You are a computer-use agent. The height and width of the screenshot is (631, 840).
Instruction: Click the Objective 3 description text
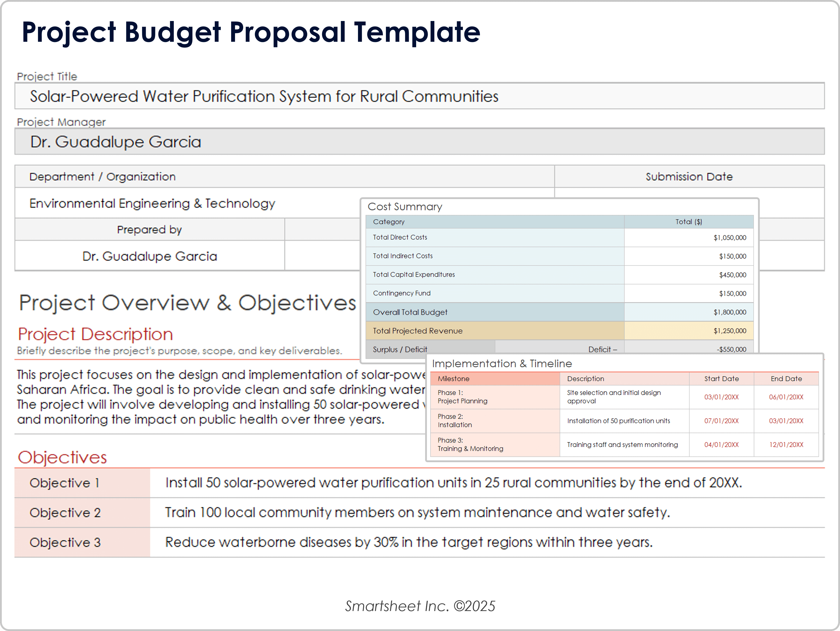click(x=409, y=542)
